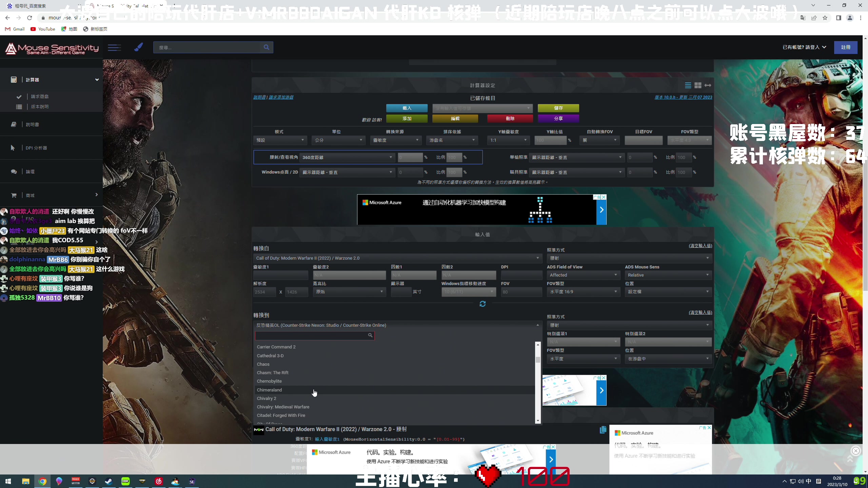Switch calculator to list layout icon

[688, 85]
